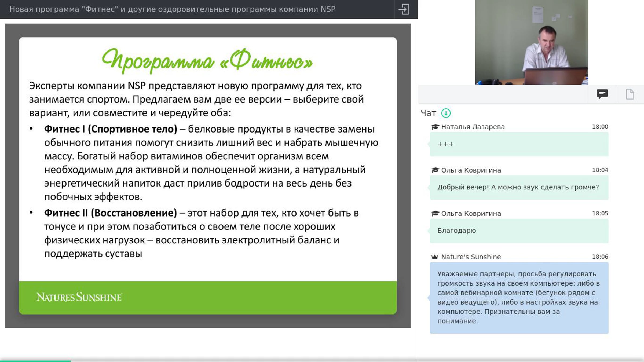The width and height of the screenshot is (644, 362).
Task: Select Наталья Лазарева's name in chat
Action: pos(473,127)
